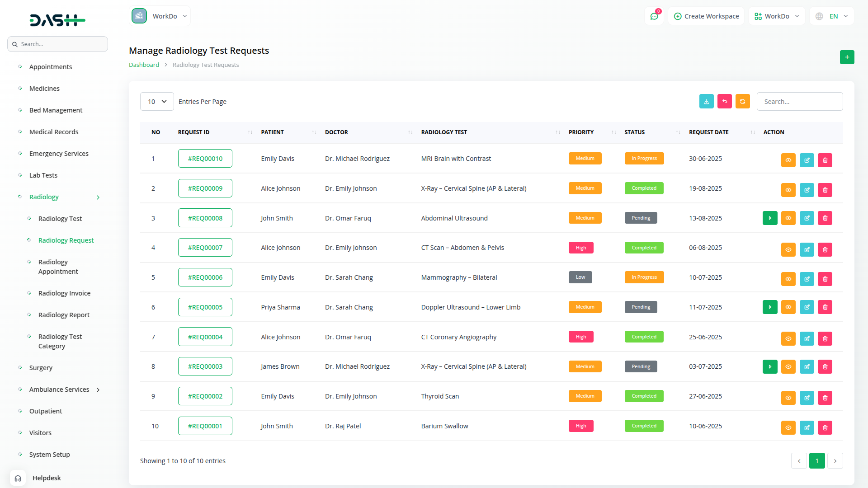Viewport: 868px width, 488px height.
Task: View details with eye icon for #REQ00009
Action: 788,190
